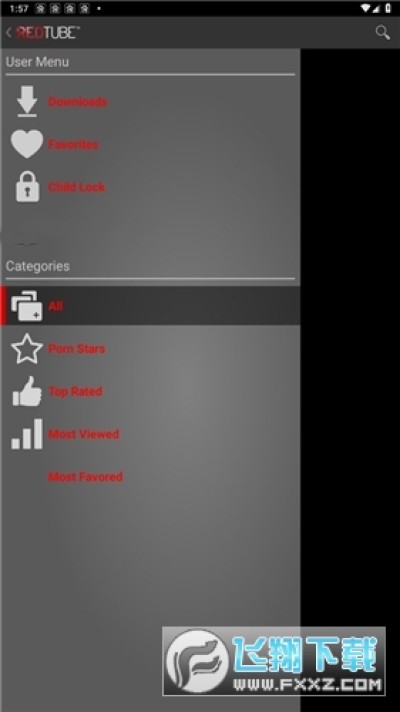The image size is (400, 712).
Task: Tap the RedTube logo in header
Action: point(47,32)
